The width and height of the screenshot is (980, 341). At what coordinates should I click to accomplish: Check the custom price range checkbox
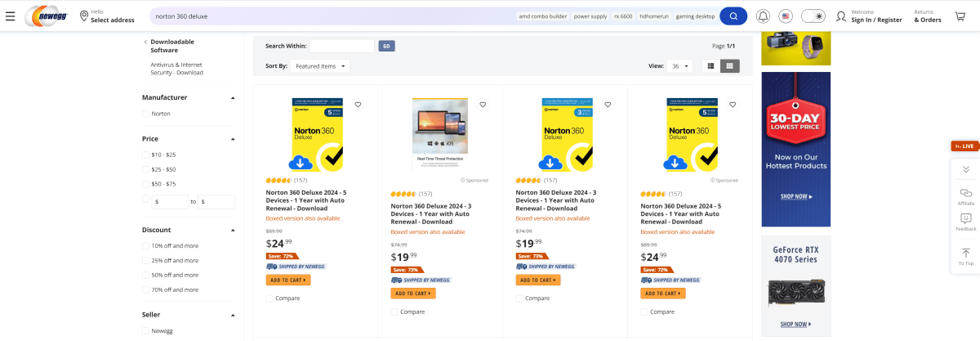(145, 199)
